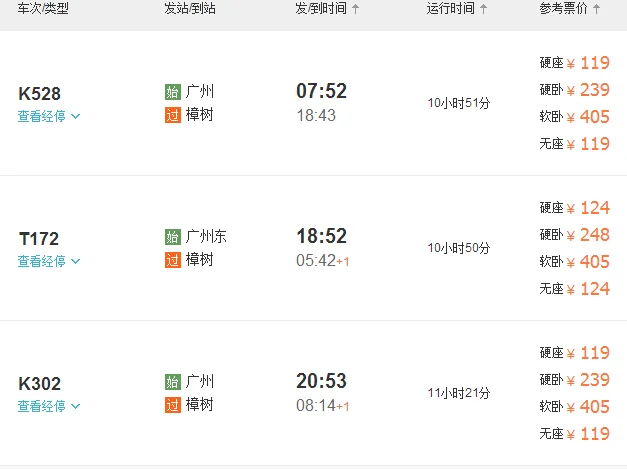Click the 车次/类型 column header
Screen dimensions: 627x469
click(45, 9)
